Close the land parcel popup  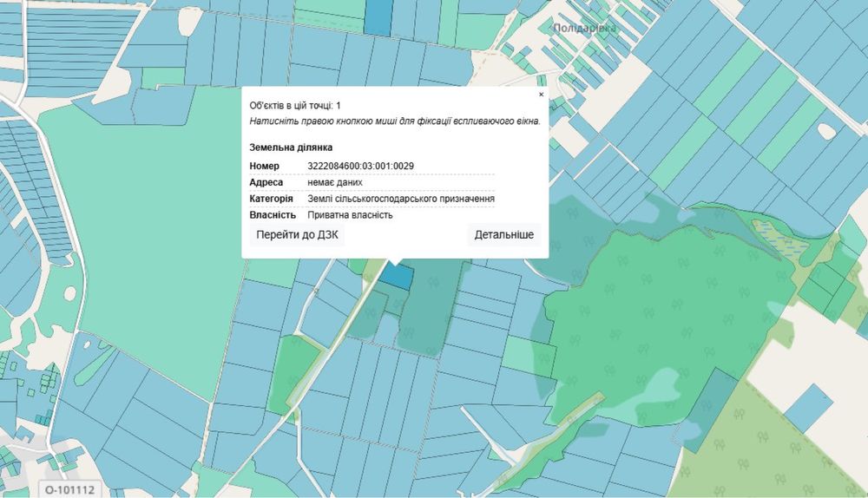point(542,95)
